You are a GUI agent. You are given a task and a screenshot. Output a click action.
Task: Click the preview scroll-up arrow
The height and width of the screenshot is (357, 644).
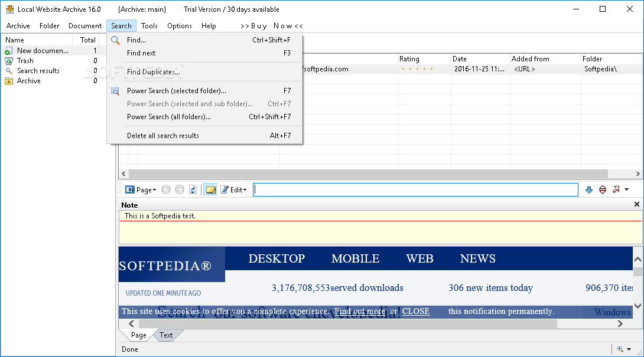[638, 259]
